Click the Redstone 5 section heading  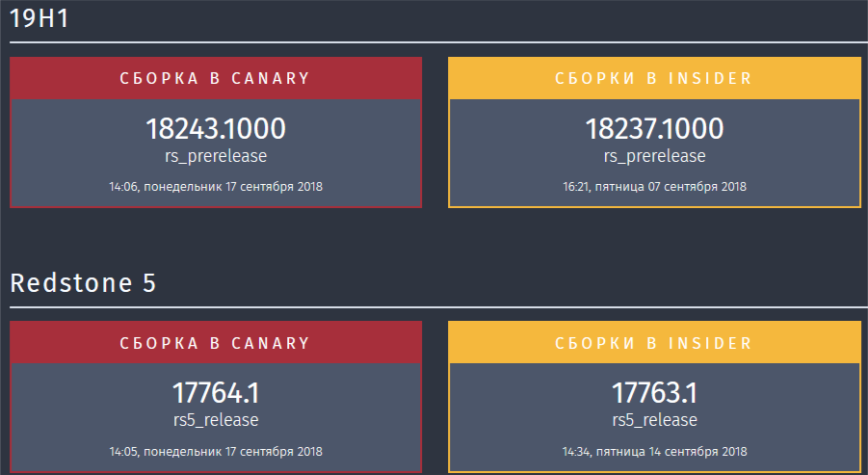coord(84,282)
